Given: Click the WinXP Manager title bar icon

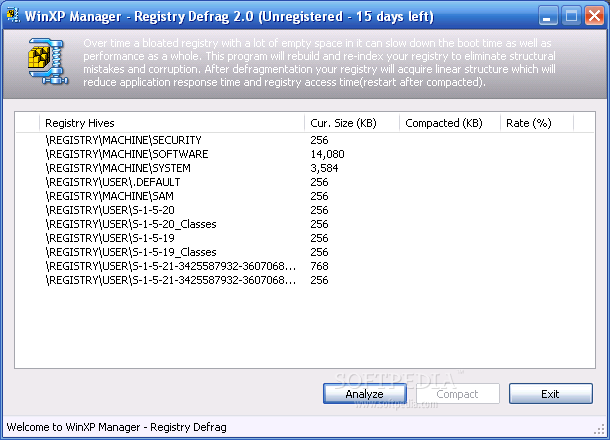Looking at the screenshot, I should (13, 16).
